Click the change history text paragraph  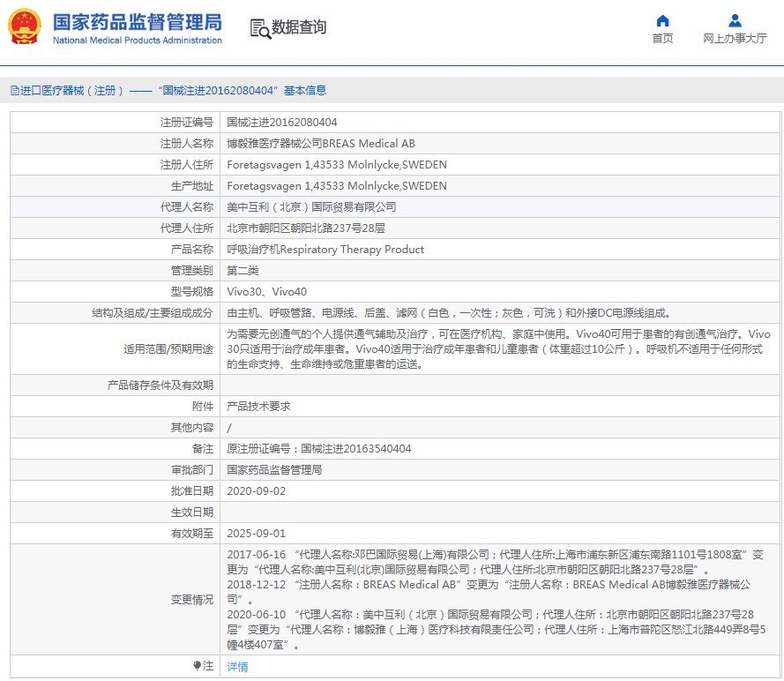[x=496, y=600]
